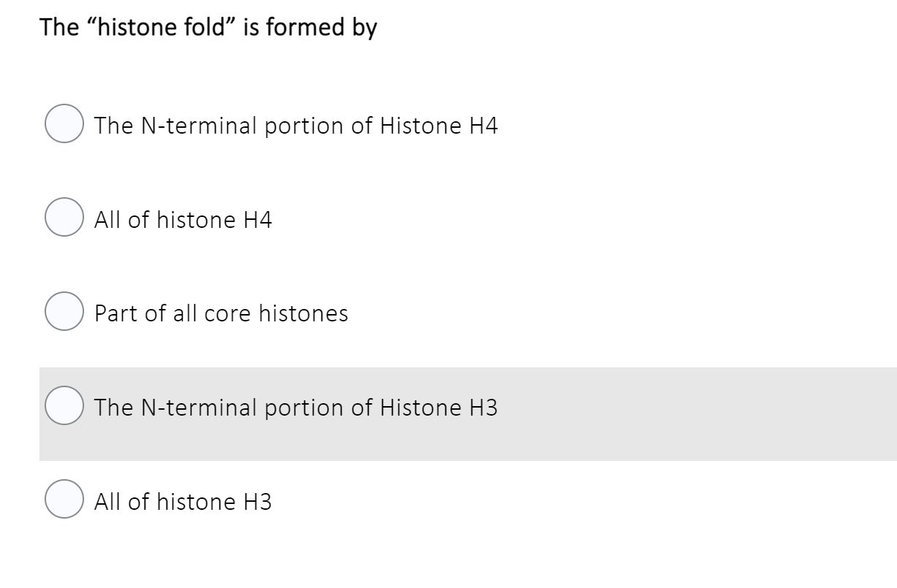The image size is (897, 588).
Task: Select the radio button for 'The N-terminal portion of Histone H4'
Action: (x=63, y=125)
